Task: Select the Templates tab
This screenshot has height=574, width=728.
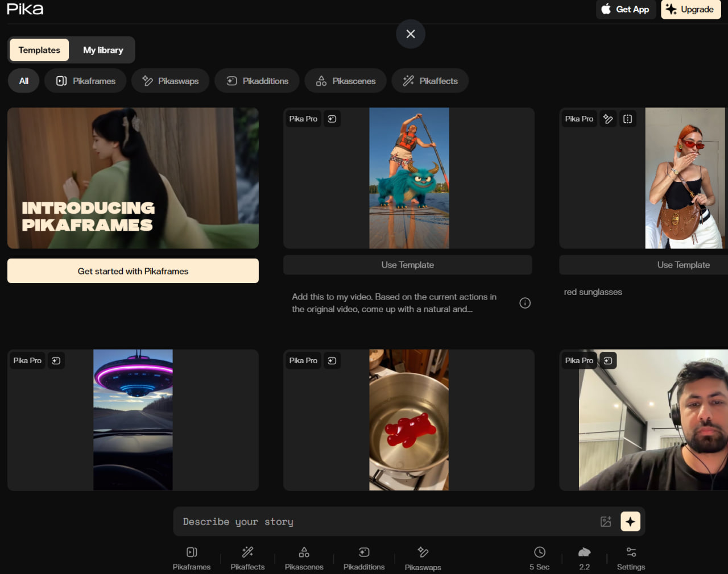Action: (x=39, y=50)
